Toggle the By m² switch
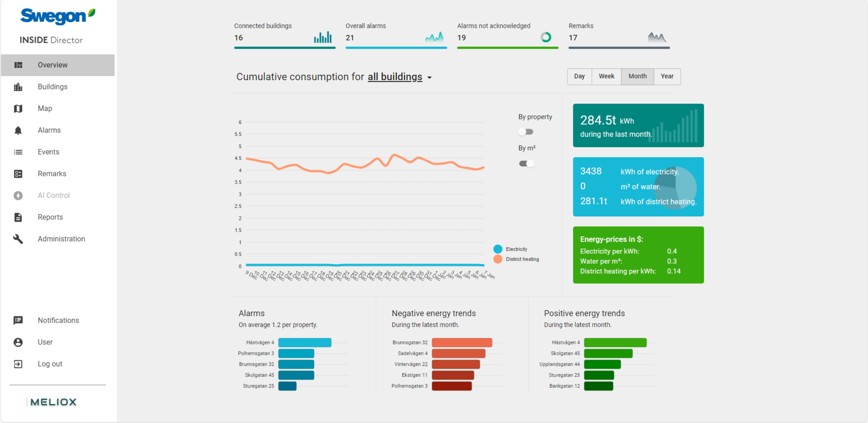Image resolution: width=868 pixels, height=423 pixels. [526, 163]
